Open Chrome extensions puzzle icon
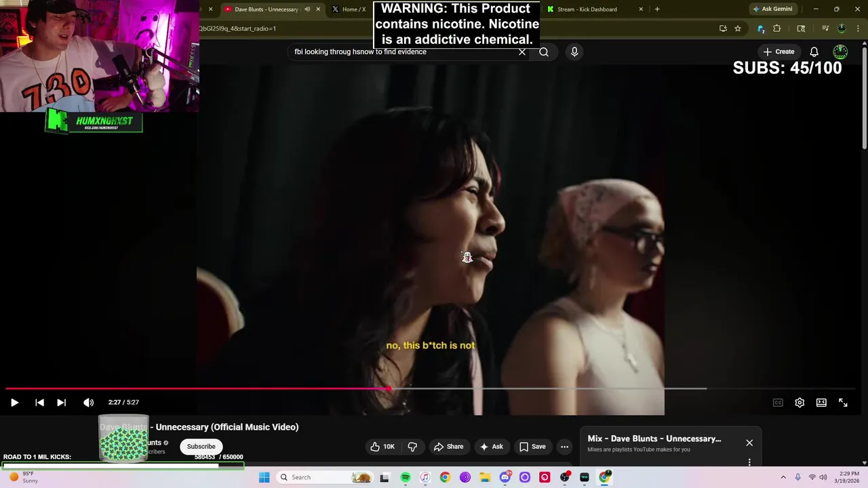Viewport: 868px width, 488px height. point(777,28)
